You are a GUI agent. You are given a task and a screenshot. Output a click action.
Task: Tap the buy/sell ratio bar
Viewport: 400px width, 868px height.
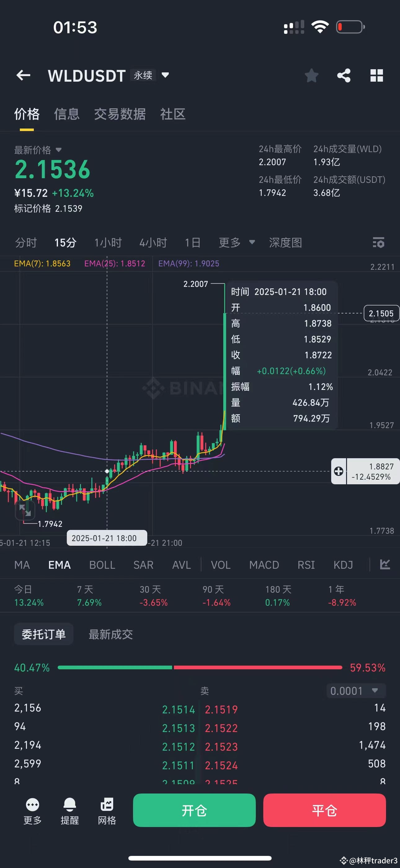coord(200,667)
